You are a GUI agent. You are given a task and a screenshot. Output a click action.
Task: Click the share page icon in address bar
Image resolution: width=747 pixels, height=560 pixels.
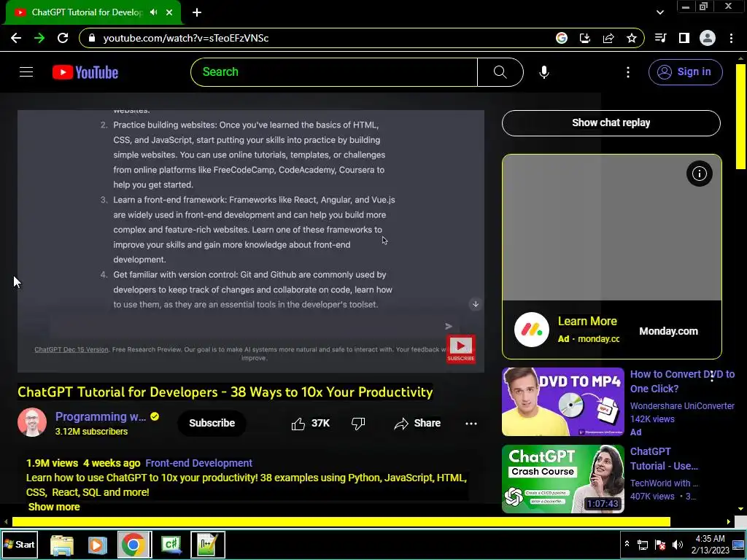pyautogui.click(x=608, y=38)
